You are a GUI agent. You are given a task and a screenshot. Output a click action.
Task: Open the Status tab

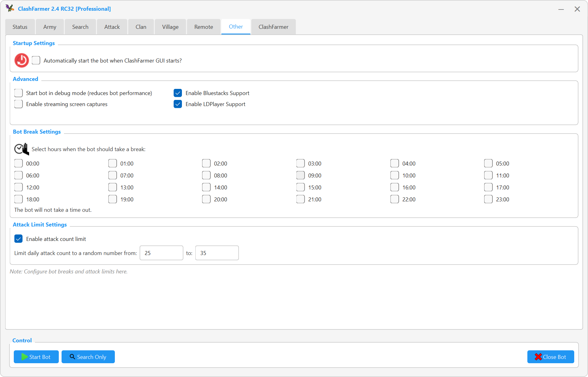[20, 27]
